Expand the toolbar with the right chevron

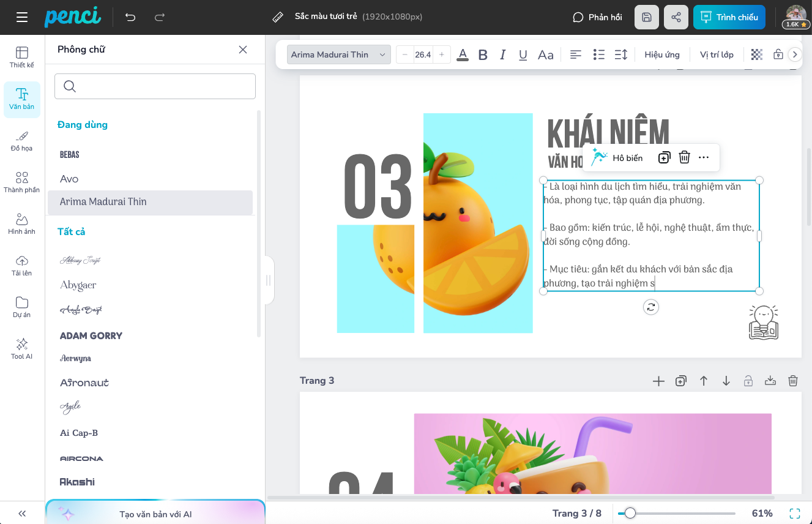tap(795, 54)
